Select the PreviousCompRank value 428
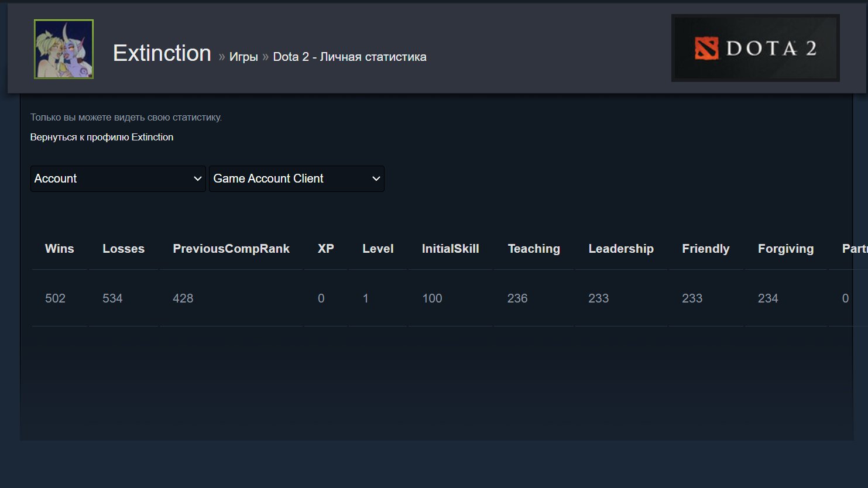 point(183,298)
